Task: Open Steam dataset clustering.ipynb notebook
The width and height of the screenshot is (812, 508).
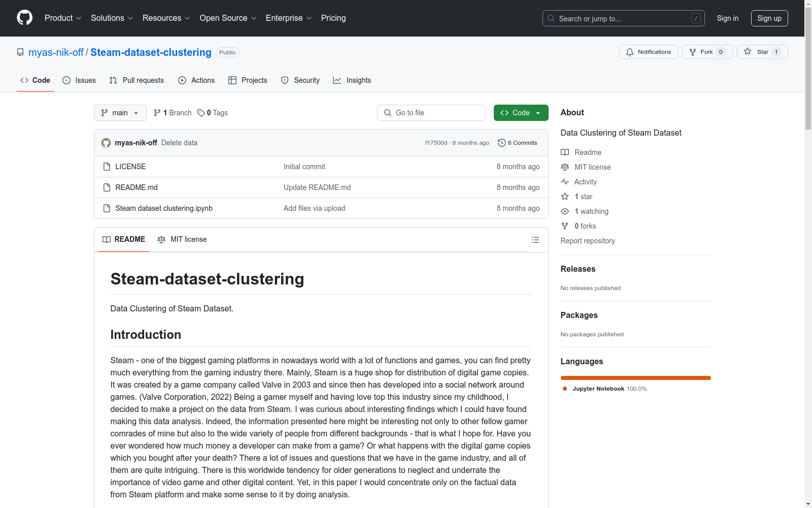Action: point(164,208)
